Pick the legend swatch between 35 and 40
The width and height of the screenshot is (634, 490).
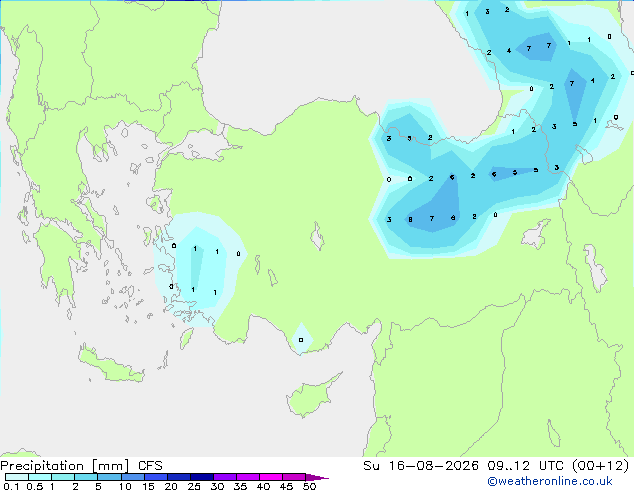[x=248, y=477]
